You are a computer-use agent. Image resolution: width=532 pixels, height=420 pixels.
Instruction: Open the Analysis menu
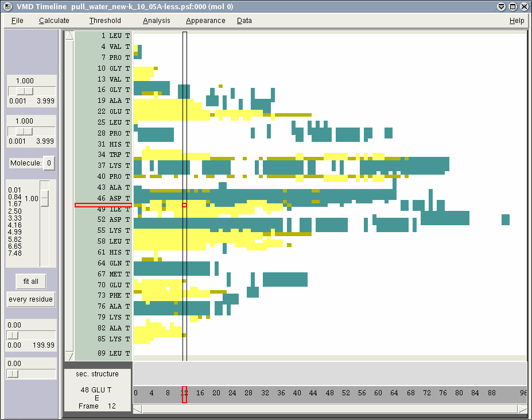point(157,21)
